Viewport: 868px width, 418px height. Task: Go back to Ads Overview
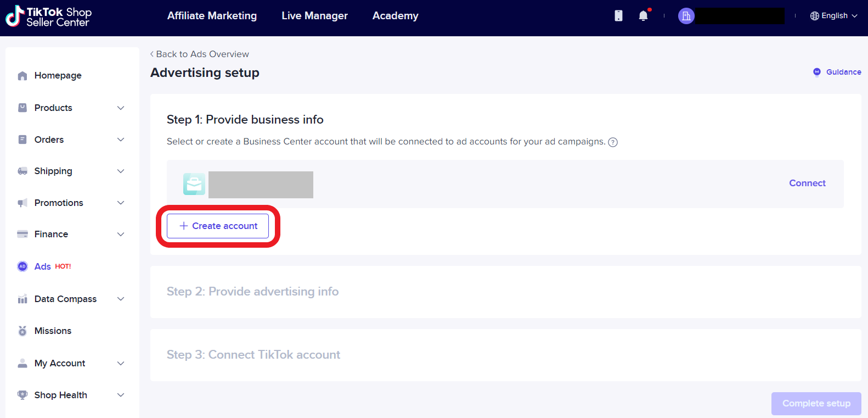click(199, 54)
